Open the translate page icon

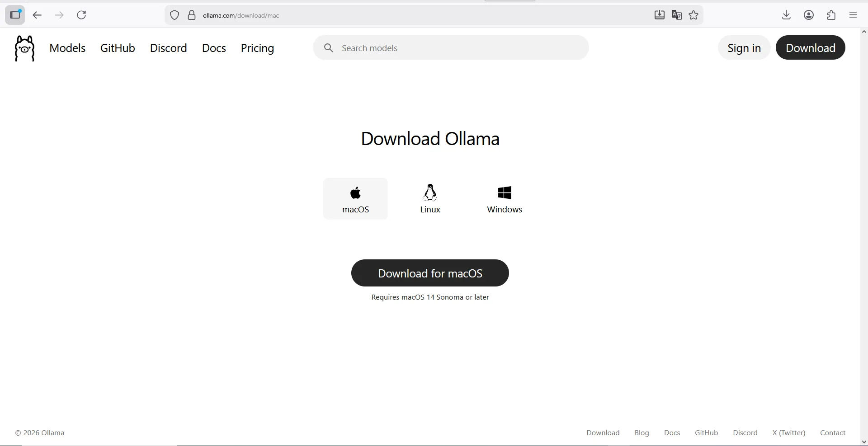[676, 15]
